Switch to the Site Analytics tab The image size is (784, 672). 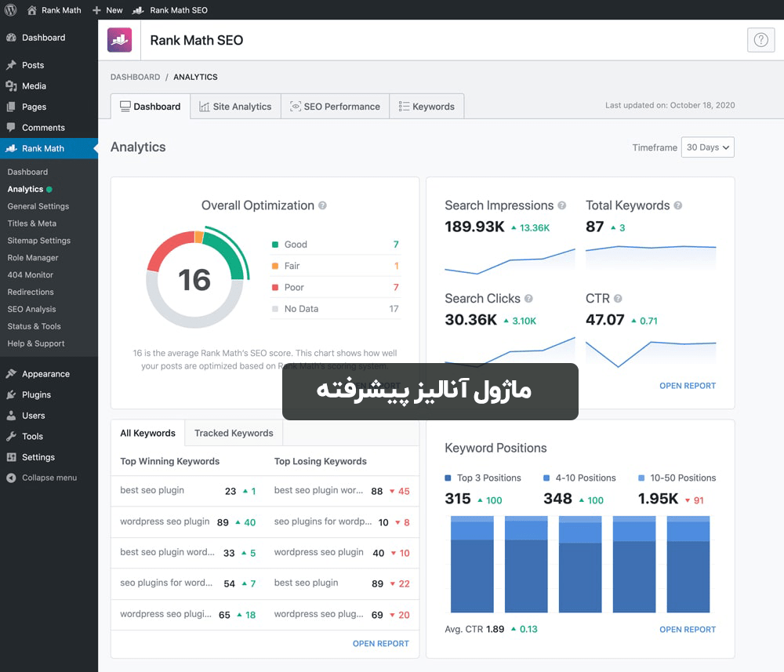(x=235, y=107)
